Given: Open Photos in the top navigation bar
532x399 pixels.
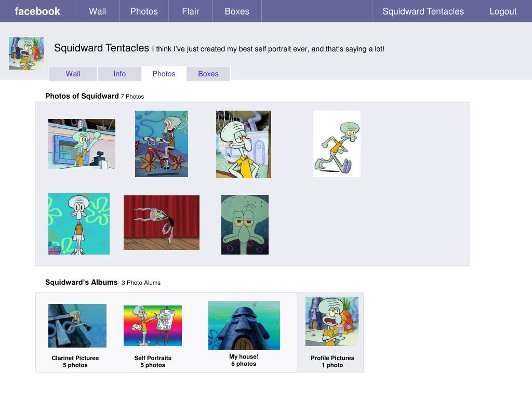Looking at the screenshot, I should pos(144,11).
